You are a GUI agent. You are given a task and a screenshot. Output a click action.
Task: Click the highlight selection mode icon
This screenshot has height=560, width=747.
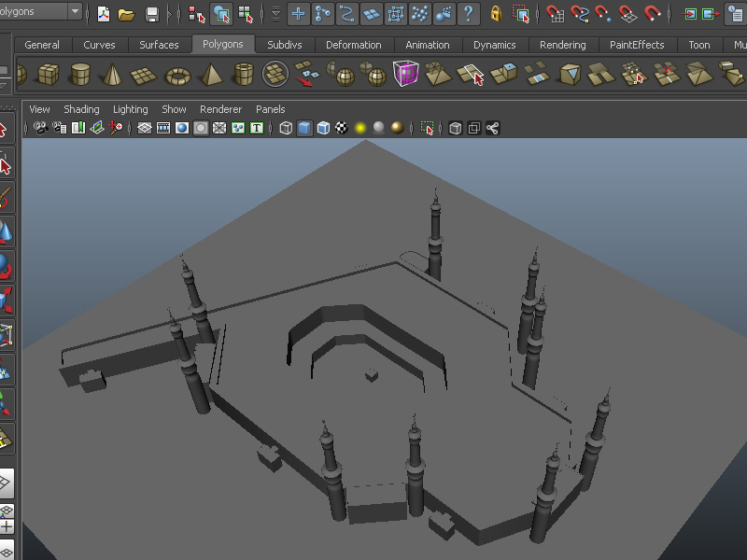coord(522,14)
